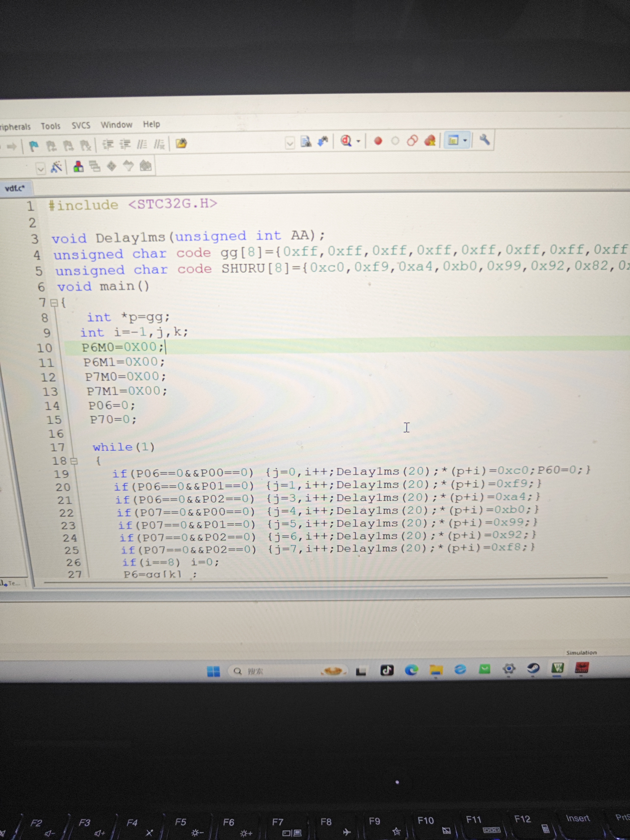Screen dimensions: 630x840
Task: Open Options for Target
Action: coord(57,168)
